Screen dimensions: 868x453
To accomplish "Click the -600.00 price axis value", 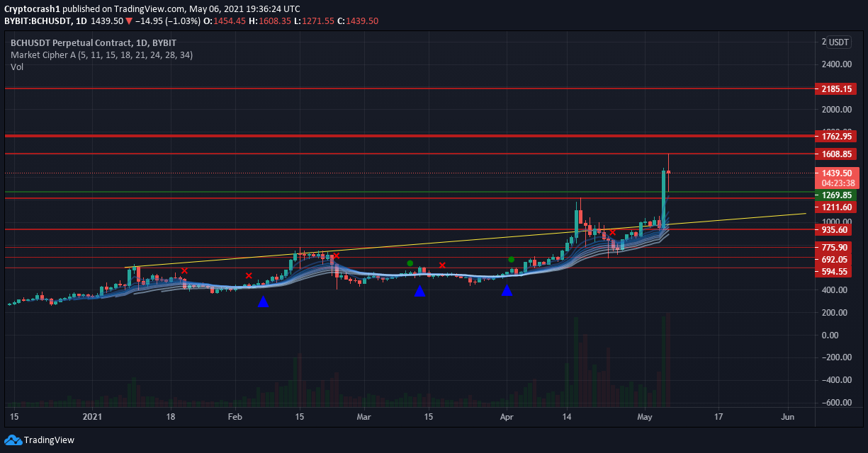I will point(836,403).
